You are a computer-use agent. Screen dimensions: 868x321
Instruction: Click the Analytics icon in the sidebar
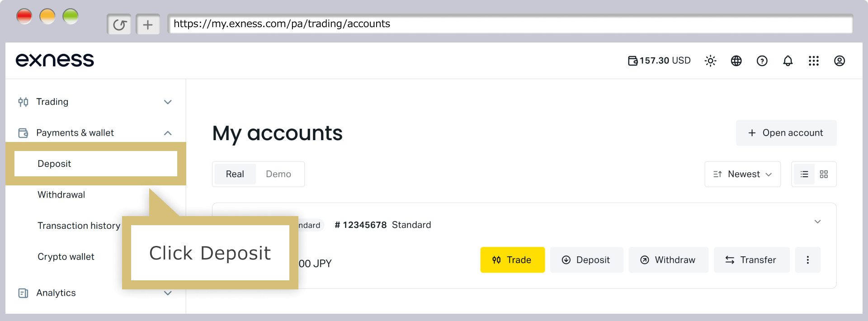[23, 293]
